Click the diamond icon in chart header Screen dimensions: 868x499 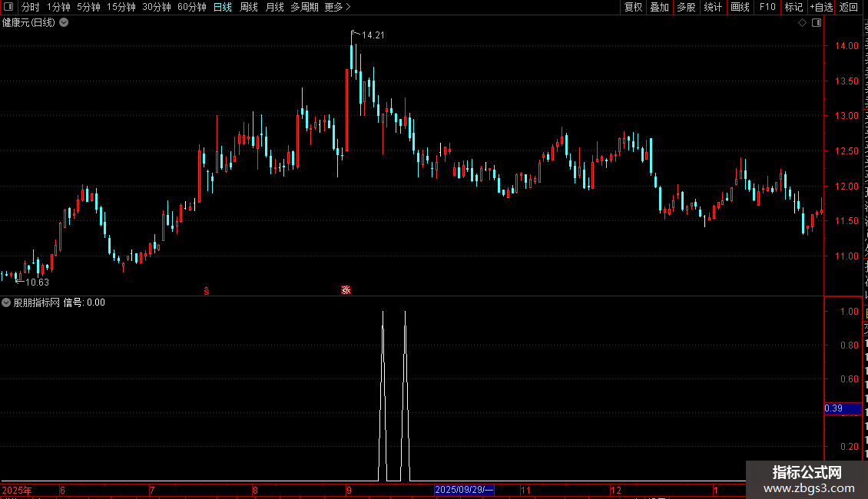pos(802,23)
